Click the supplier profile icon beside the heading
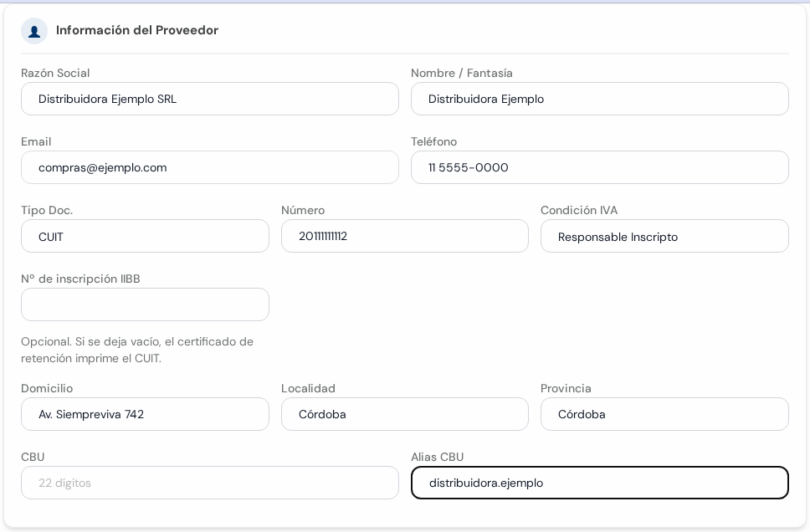Viewport: 810px width, 532px height. point(34,31)
